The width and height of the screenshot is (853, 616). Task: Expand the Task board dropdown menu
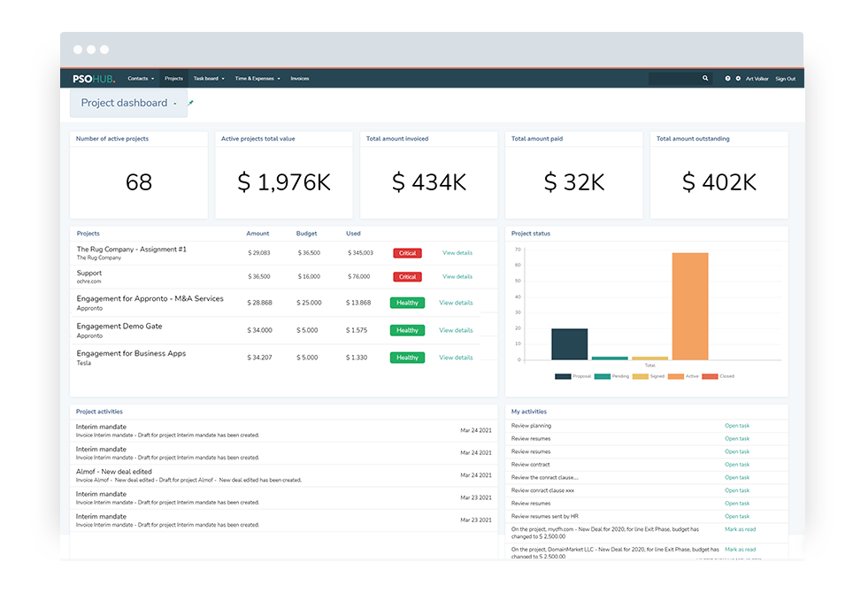(208, 79)
